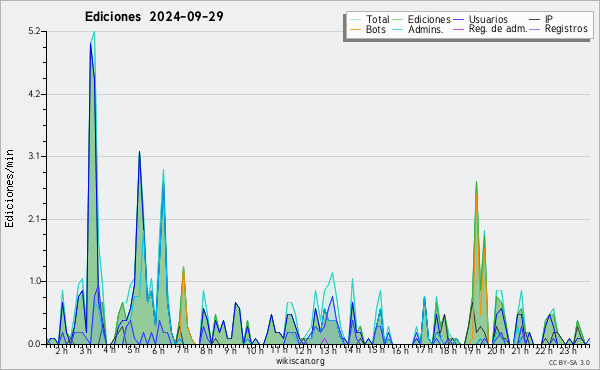Click the y-axis title 'Ediciones/min'
This screenshot has height=370, width=600.
click(x=9, y=188)
